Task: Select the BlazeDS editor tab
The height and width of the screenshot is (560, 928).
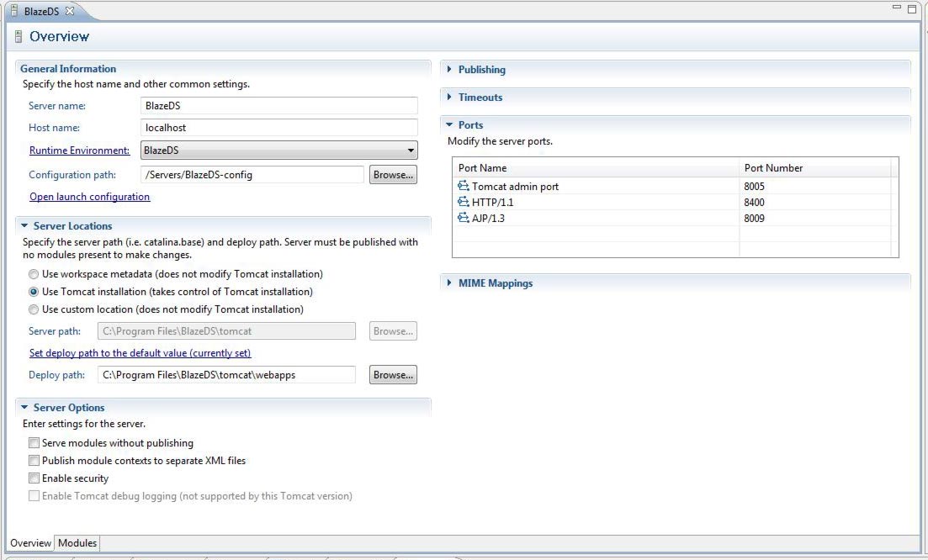Action: click(x=41, y=11)
